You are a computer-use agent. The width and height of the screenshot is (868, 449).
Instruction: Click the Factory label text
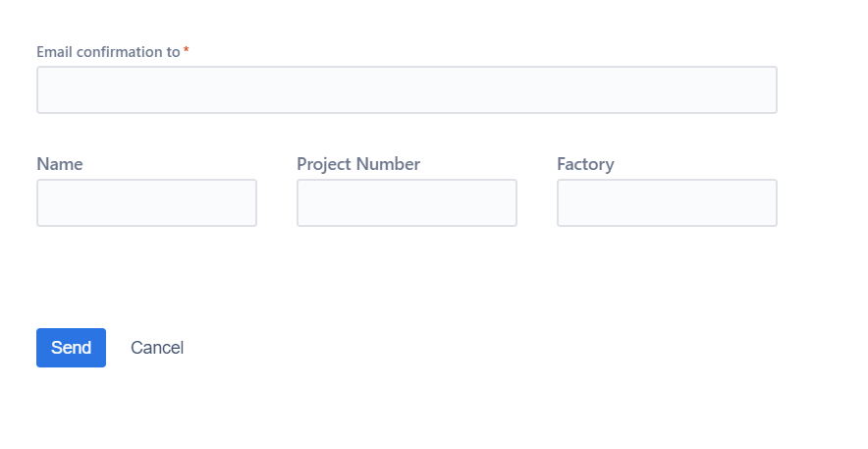(585, 164)
